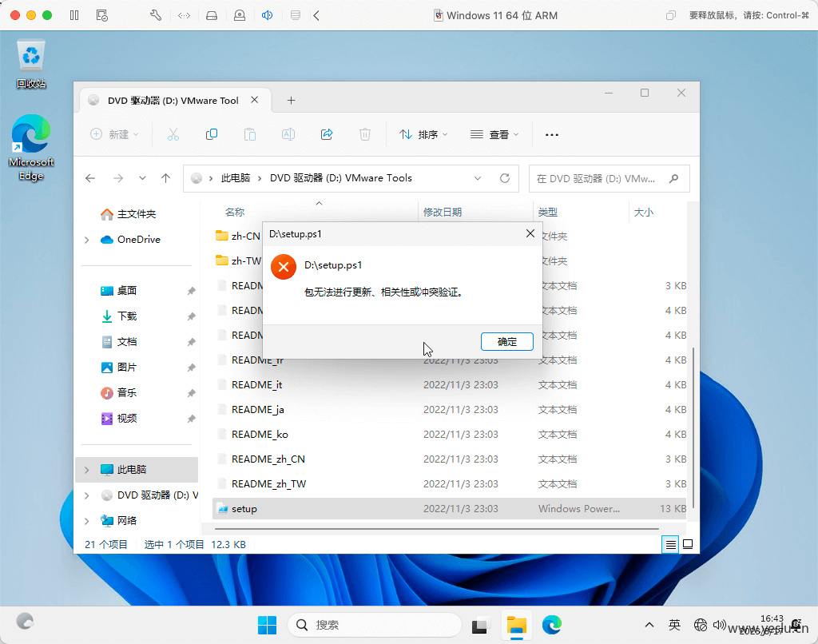Expand the 网络 tree node
Screen dimensions: 818x644
(86, 521)
